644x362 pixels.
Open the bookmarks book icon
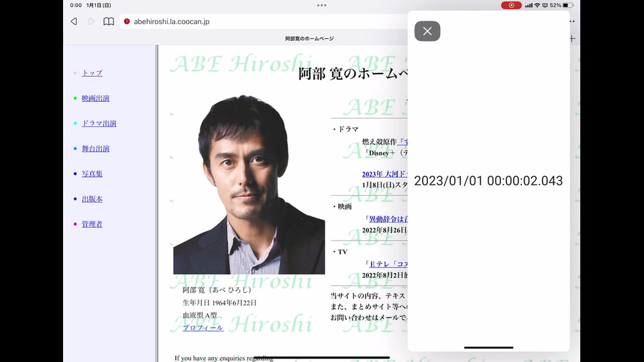pyautogui.click(x=109, y=21)
